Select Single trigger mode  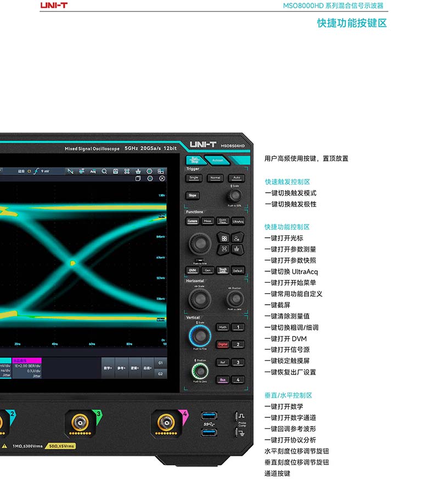coord(193,178)
